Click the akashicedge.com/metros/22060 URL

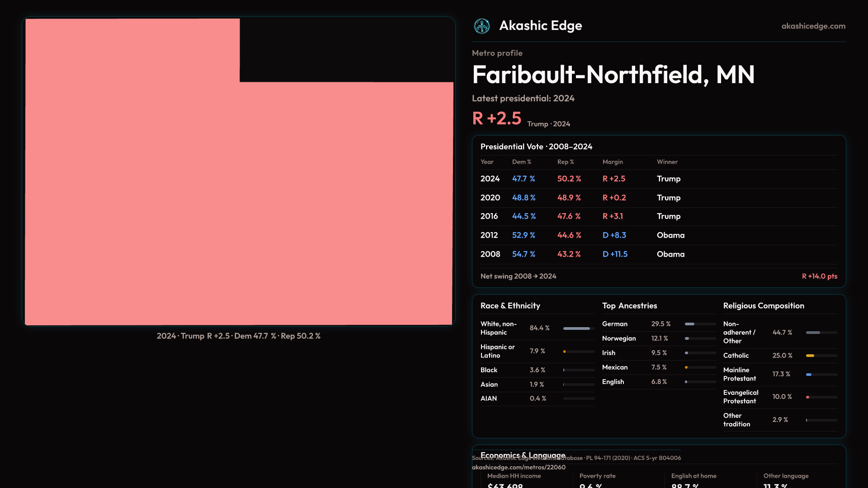pyautogui.click(x=519, y=467)
